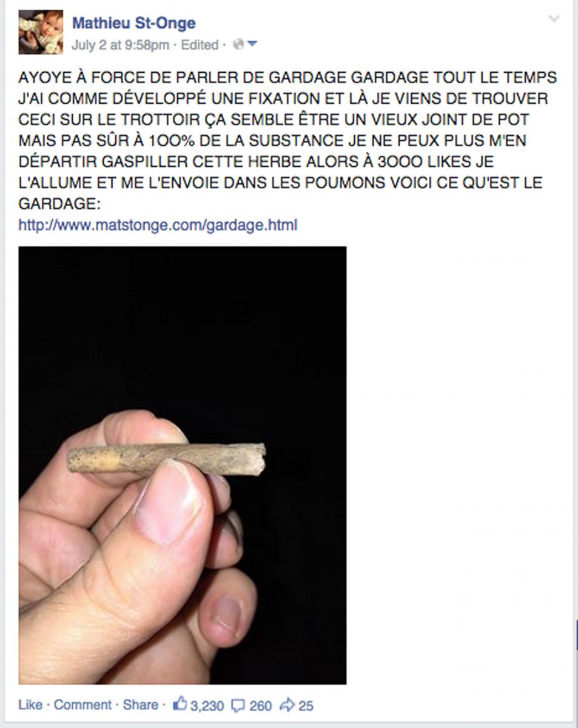Screen dimensions: 578x728
Task: Follow the matstonge.com/gardage.html link
Action: pyautogui.click(x=158, y=226)
